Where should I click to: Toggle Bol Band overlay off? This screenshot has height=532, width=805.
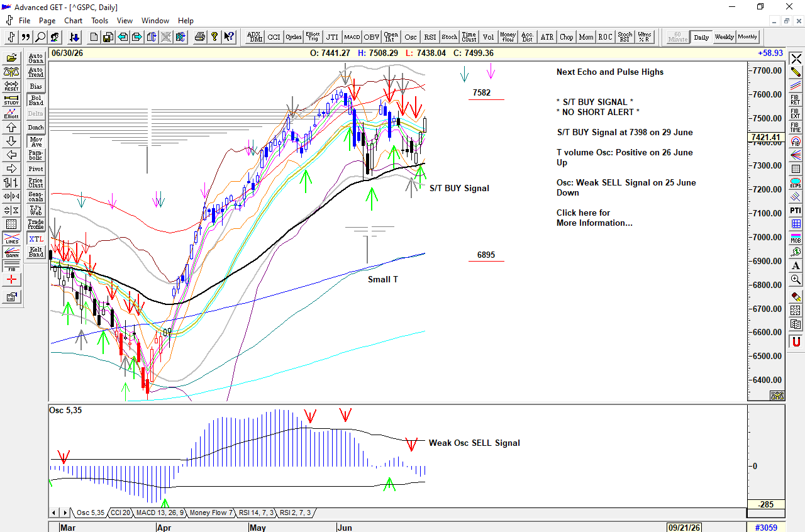(36, 100)
